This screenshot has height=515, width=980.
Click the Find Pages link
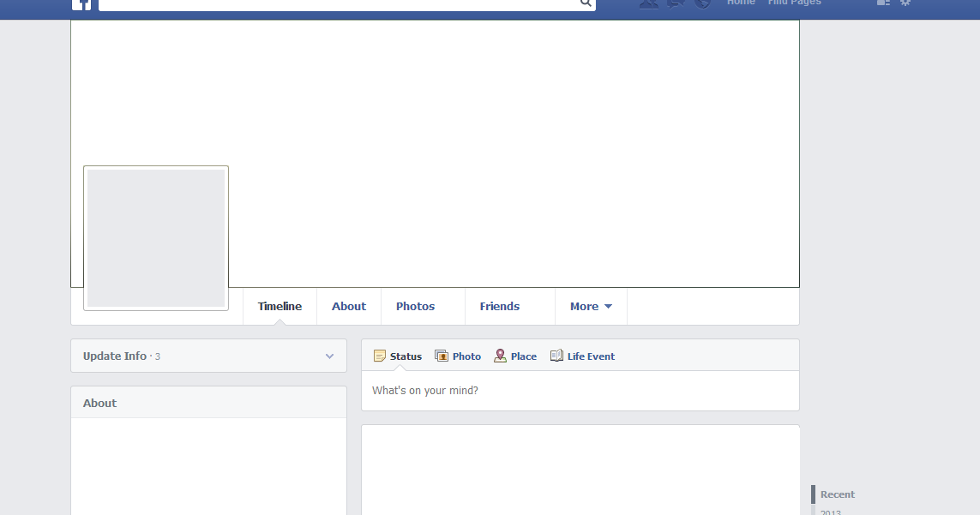tap(794, 3)
